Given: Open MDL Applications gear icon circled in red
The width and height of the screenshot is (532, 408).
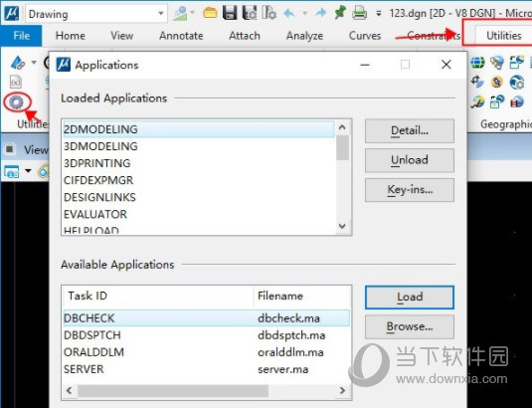Looking at the screenshot, I should pyautogui.click(x=16, y=102).
